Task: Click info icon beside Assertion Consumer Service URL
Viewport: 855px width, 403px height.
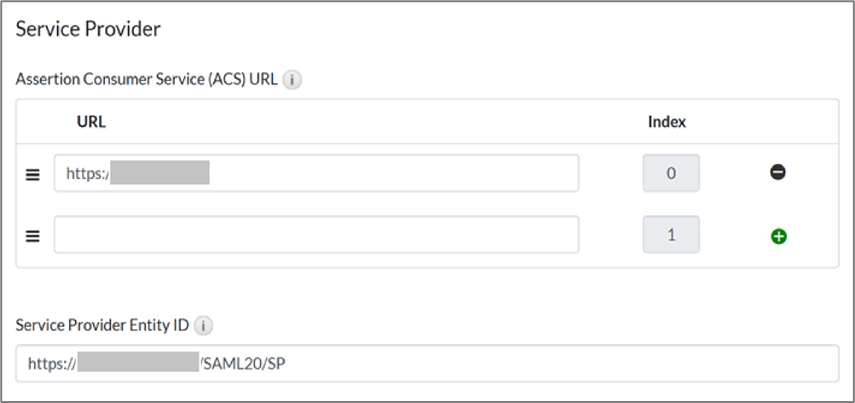Action: click(x=292, y=80)
